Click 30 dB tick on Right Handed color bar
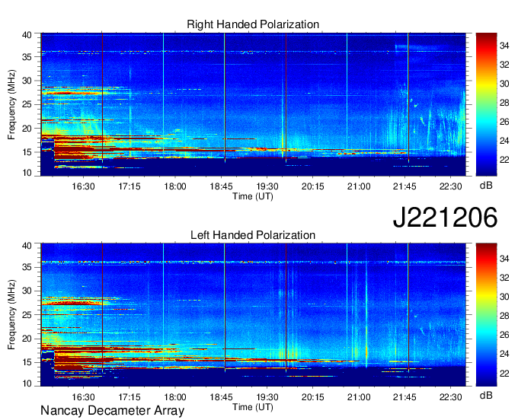Image resolution: width=518 pixels, height=420 pixels. (x=504, y=84)
